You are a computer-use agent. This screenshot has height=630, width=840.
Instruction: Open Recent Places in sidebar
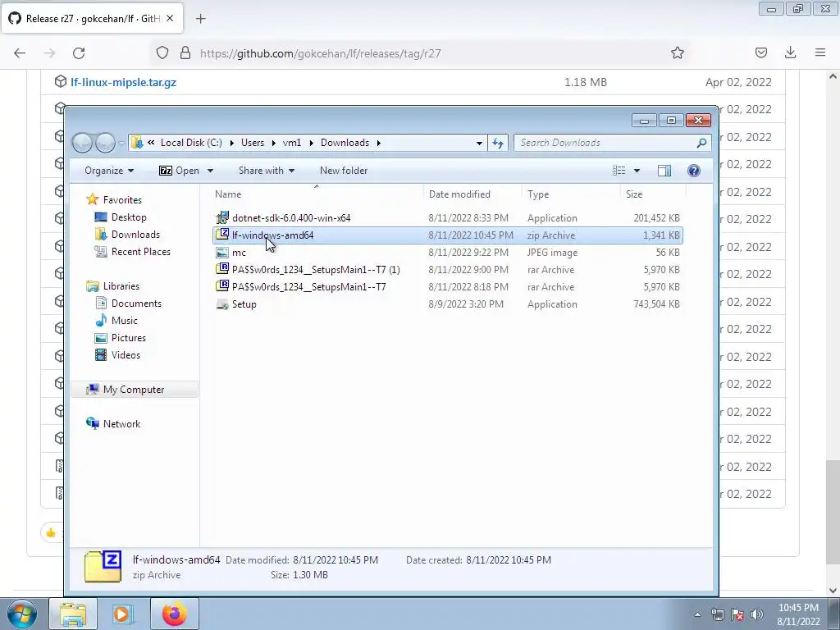pos(140,251)
